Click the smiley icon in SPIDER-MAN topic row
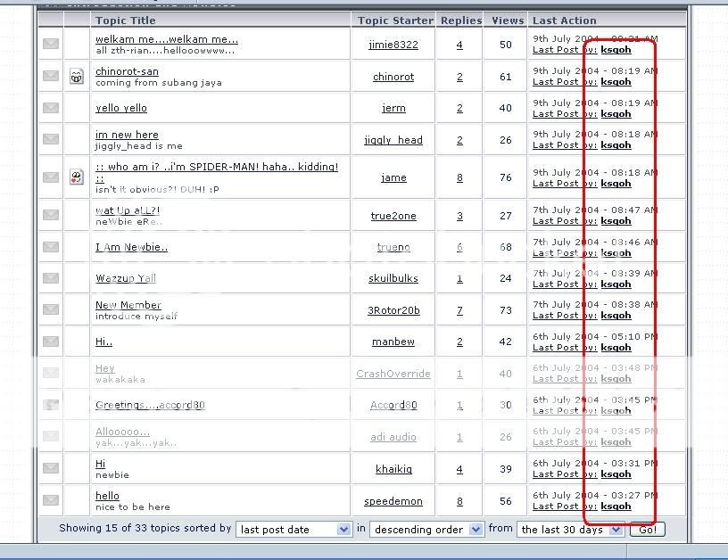The image size is (728, 560). coord(77,177)
